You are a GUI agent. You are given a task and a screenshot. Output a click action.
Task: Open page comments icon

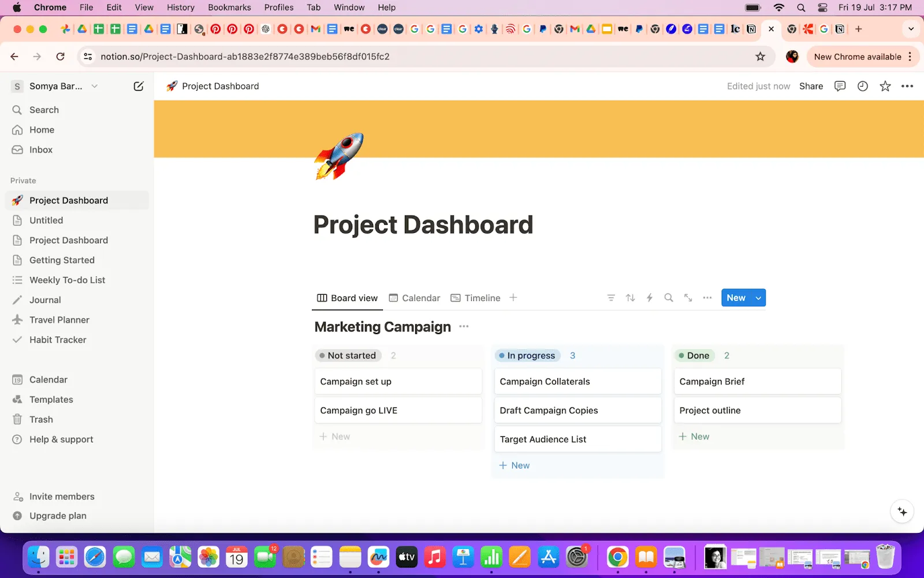[x=840, y=86]
